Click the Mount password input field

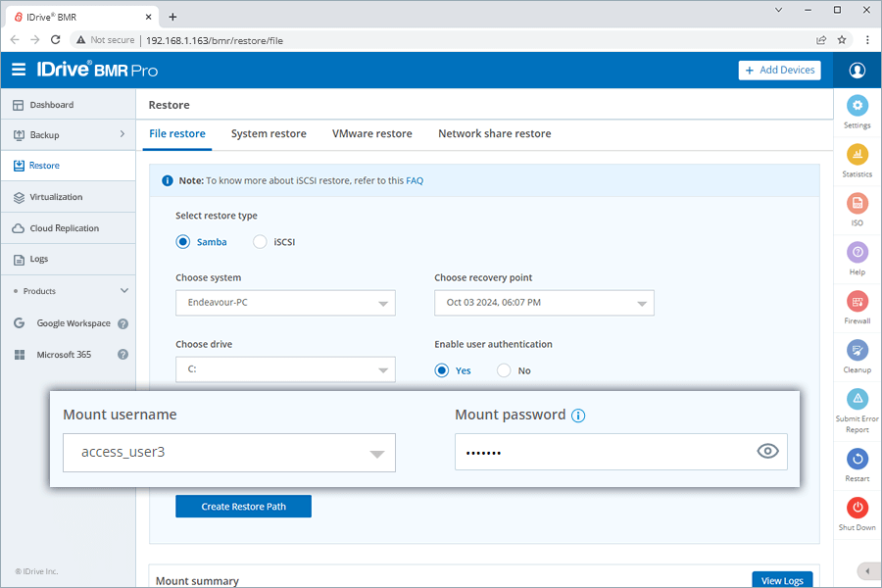coord(598,452)
